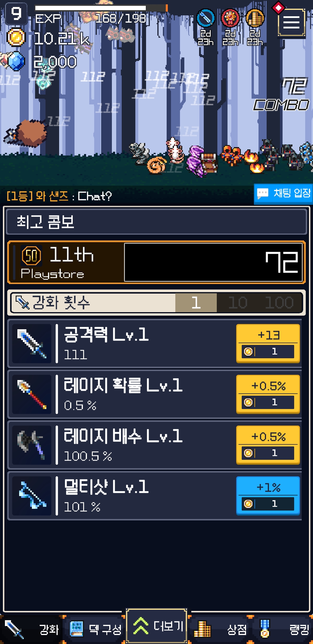
Task: Open the hamburger menu at top right
Action: (x=291, y=22)
